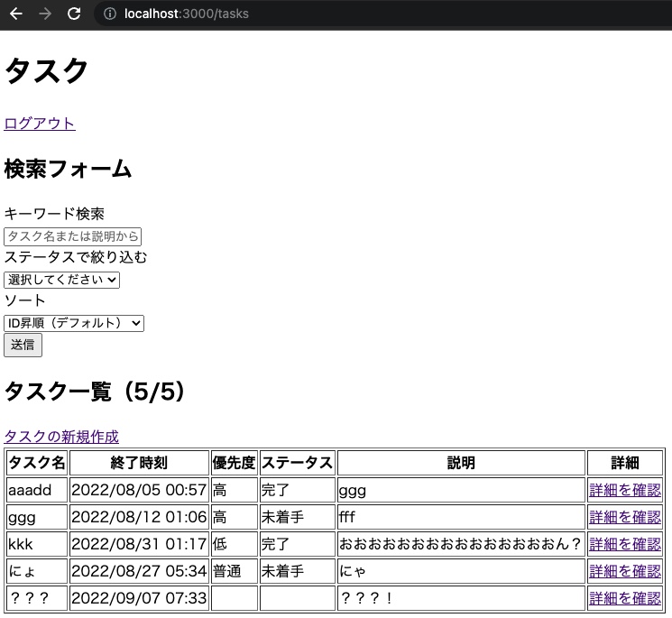
Task: Click the ステータスで絞り込む label
Action: tap(76, 257)
